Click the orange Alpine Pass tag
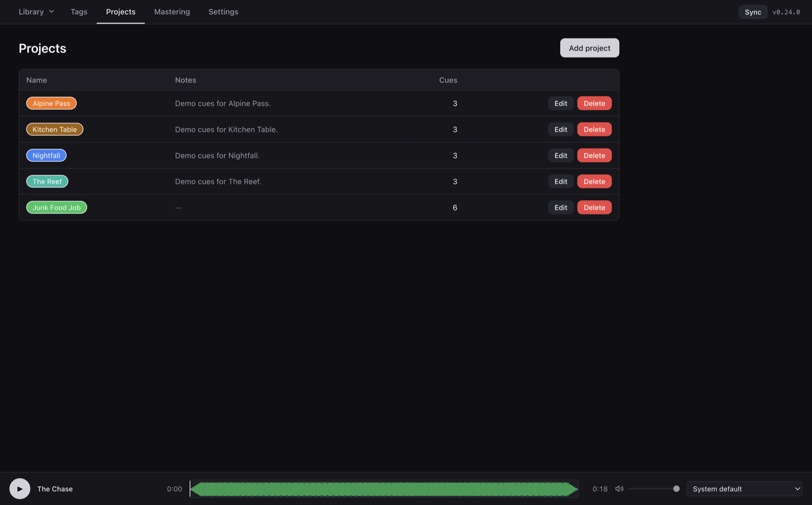812x505 pixels. point(51,103)
